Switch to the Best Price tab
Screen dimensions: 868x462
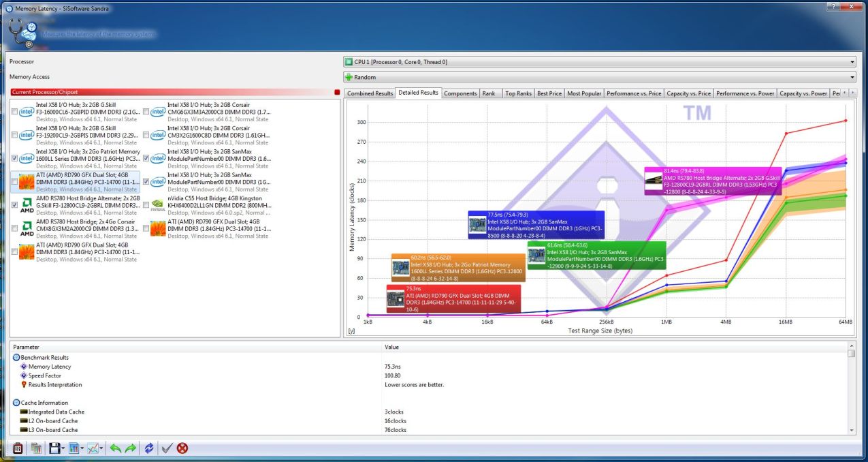pos(549,93)
